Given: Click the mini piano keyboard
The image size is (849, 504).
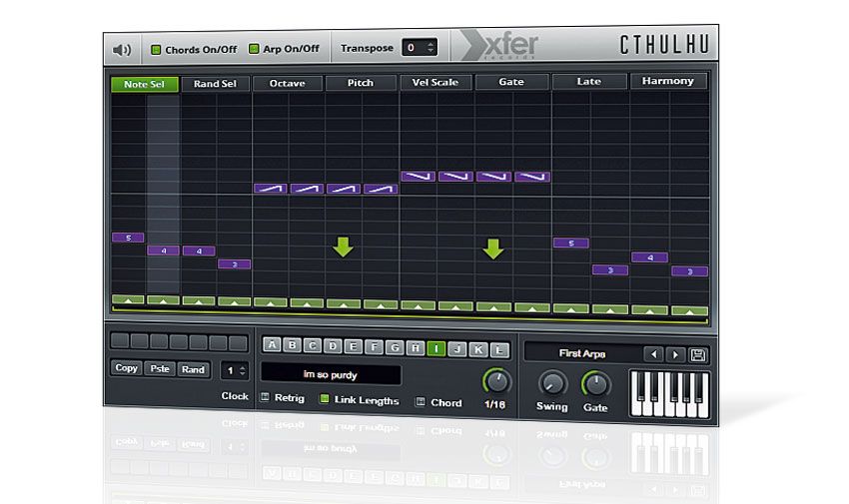Looking at the screenshot, I should coord(670,394).
